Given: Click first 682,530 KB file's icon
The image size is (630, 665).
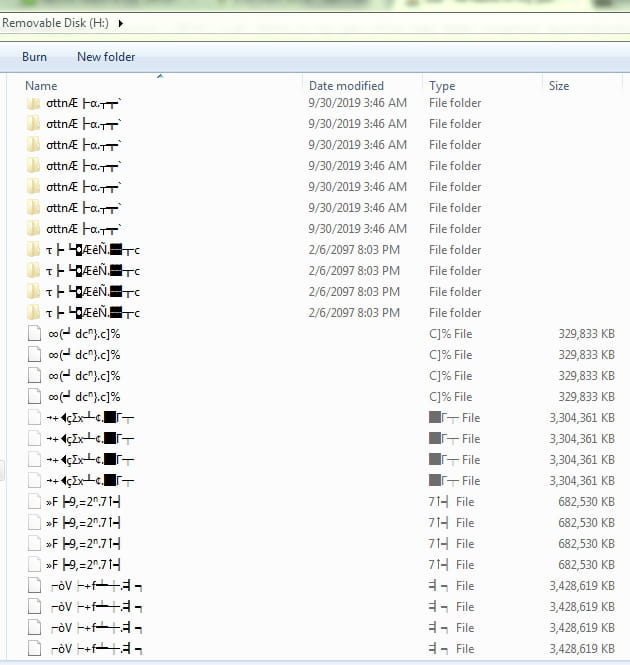Looking at the screenshot, I should pos(34,502).
